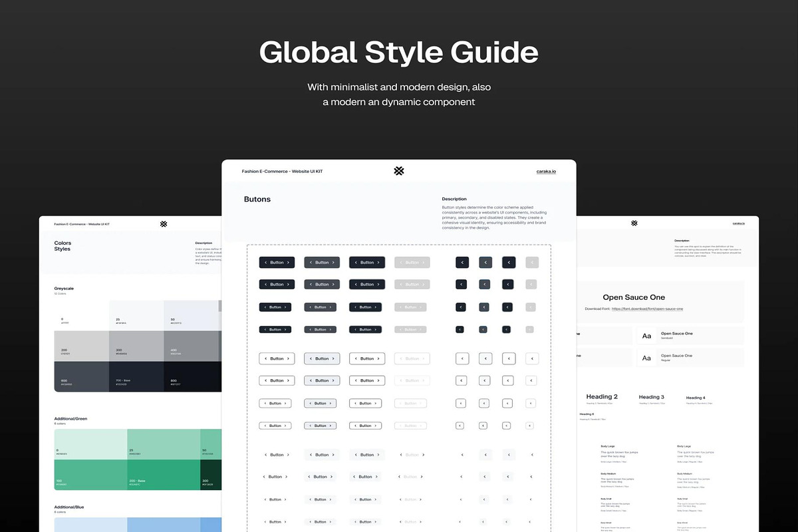
Task: Click an outlined white Button variant
Action: pos(277,358)
